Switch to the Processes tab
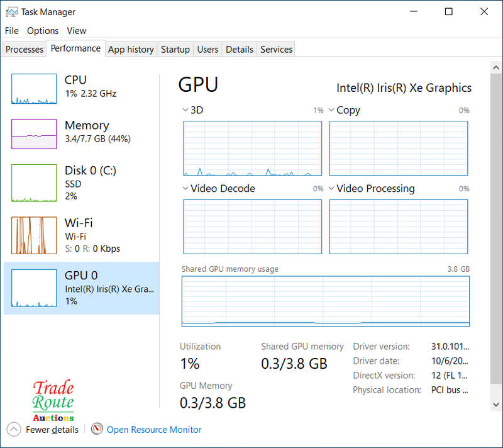 tap(25, 50)
